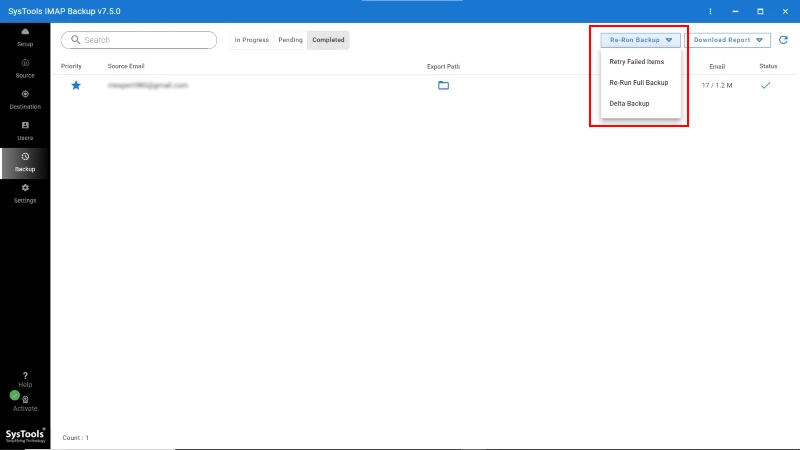
Task: Minimize the SysTools IMAP Backup window
Action: pyautogui.click(x=735, y=11)
